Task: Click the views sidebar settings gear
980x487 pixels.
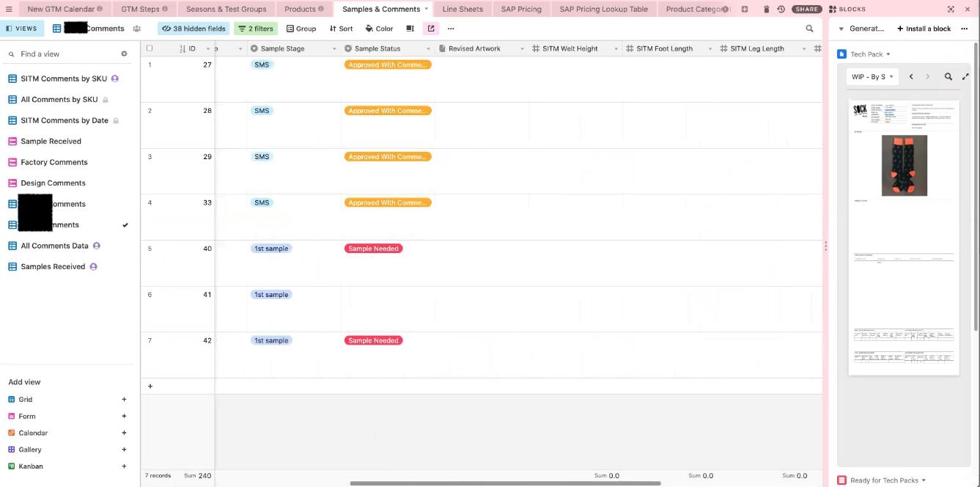Action: pyautogui.click(x=124, y=54)
